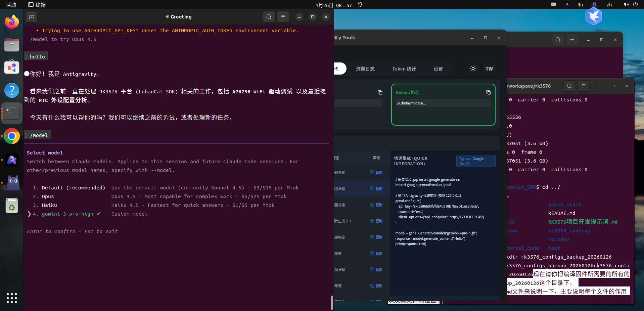Viewport: 644px width, 311px height.
Task: Search in the workspace/rk3576 terminal
Action: tap(569, 86)
